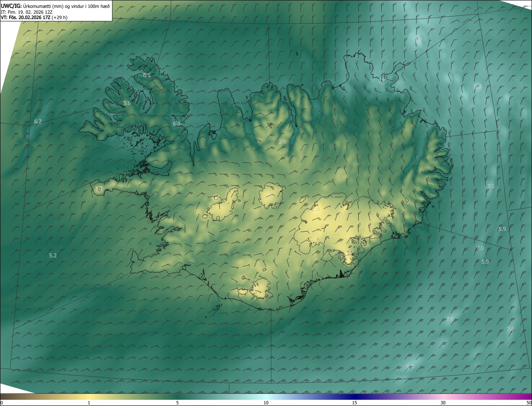Screen dimensions: 532x406
Task: Click the "7.6" value label on the map
Action: coord(510,330)
